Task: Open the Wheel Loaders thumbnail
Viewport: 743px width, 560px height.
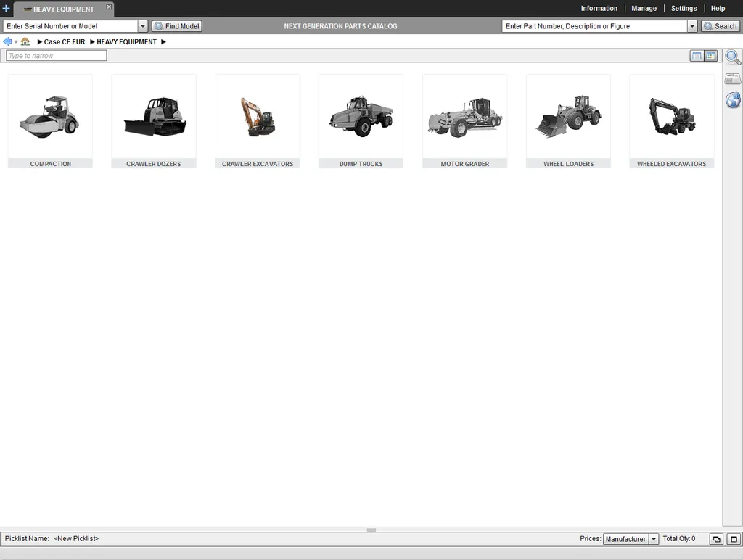Action: click(x=569, y=117)
